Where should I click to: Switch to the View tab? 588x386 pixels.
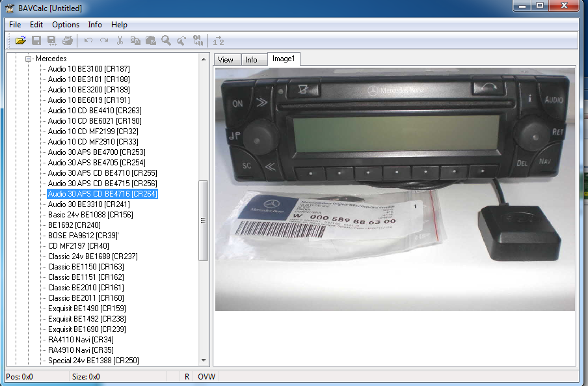(226, 59)
